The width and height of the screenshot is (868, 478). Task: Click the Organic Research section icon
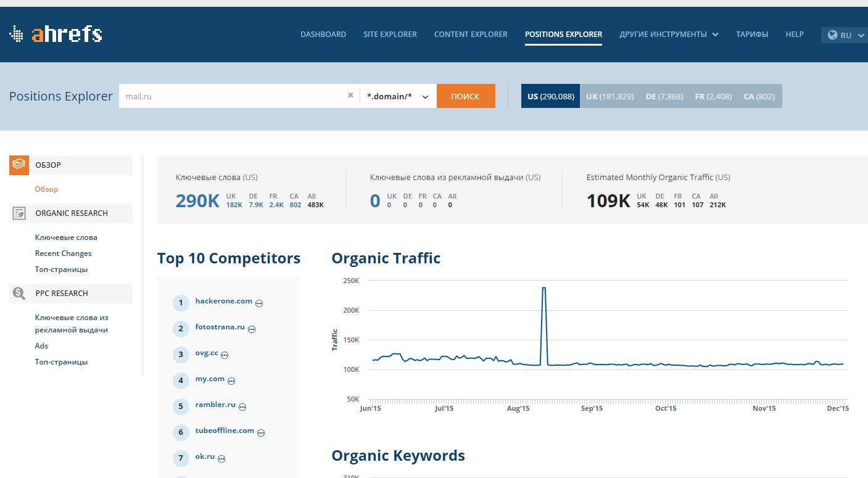pyautogui.click(x=19, y=213)
